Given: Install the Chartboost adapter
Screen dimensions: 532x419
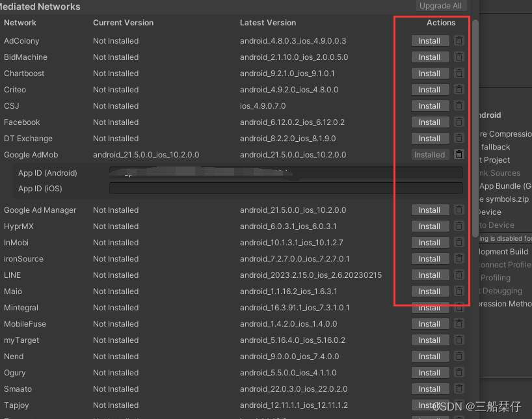Looking at the screenshot, I should pyautogui.click(x=430, y=74).
